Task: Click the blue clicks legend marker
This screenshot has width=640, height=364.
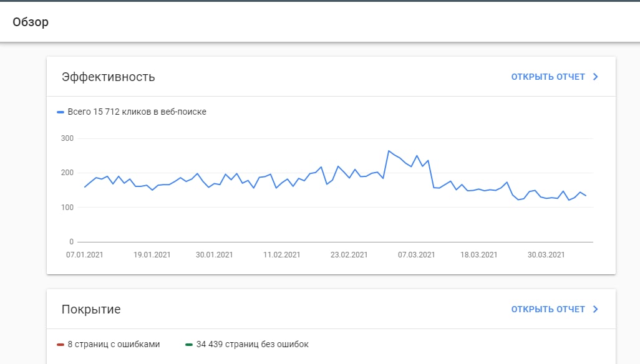Action: [x=61, y=112]
